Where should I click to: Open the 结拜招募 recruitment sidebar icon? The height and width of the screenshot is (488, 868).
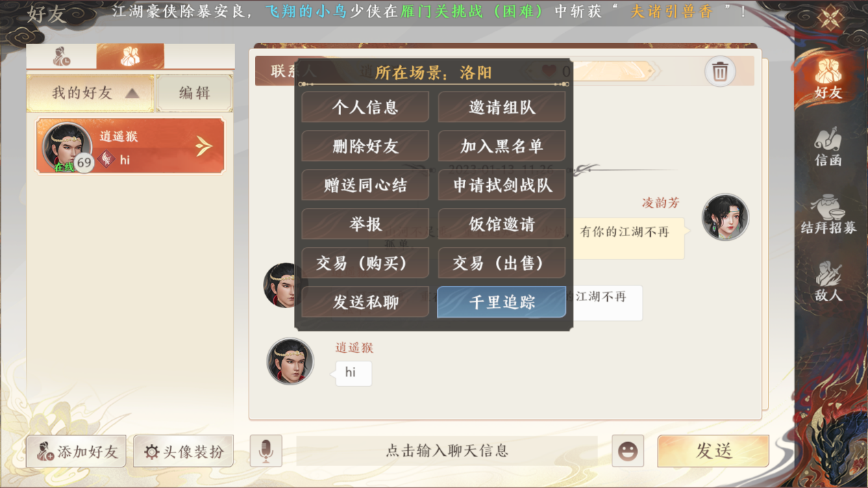(x=828, y=215)
